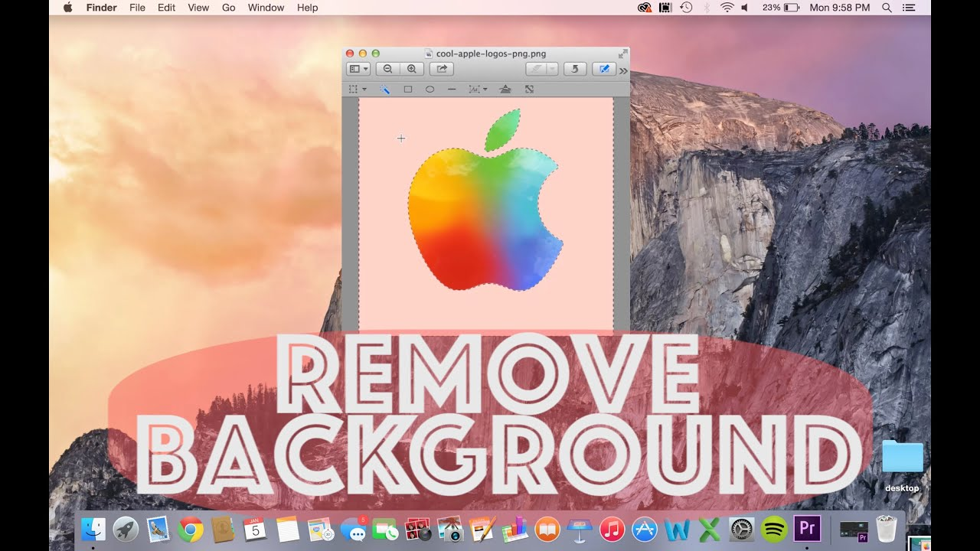Open the Share button in Preview toolbar

pyautogui.click(x=442, y=69)
